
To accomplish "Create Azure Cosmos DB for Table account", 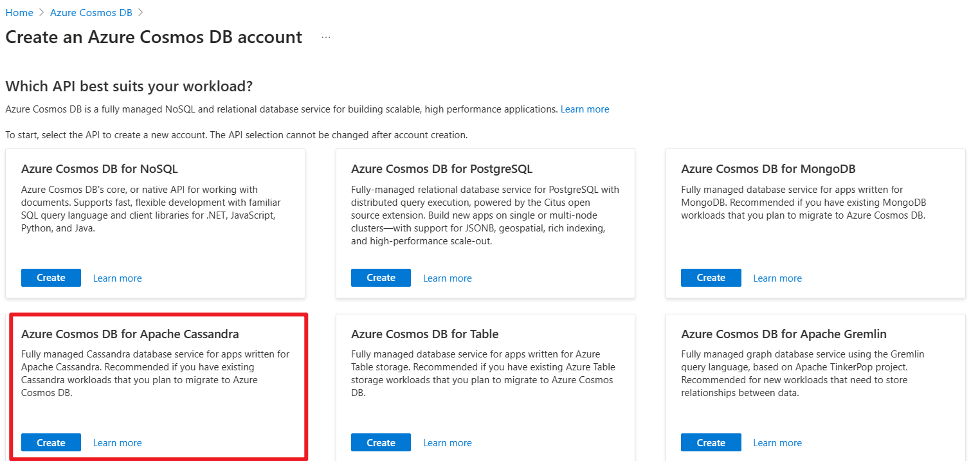I will (x=381, y=442).
